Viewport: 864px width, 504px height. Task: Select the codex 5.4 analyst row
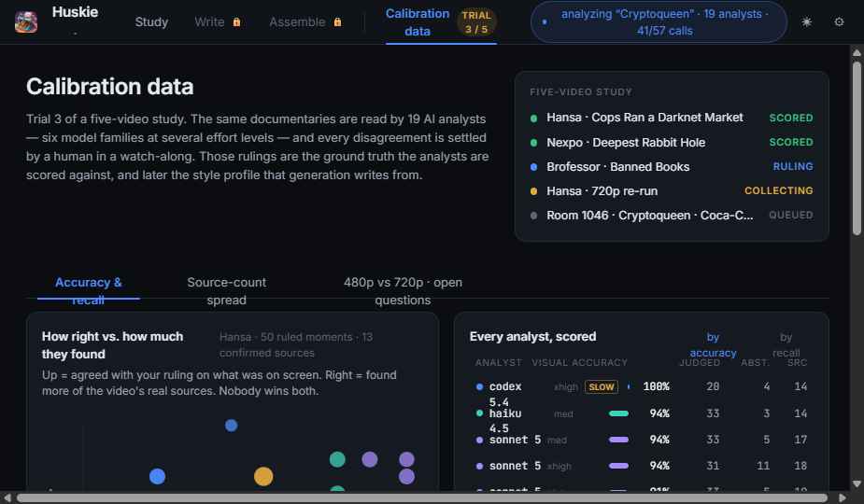click(x=642, y=386)
